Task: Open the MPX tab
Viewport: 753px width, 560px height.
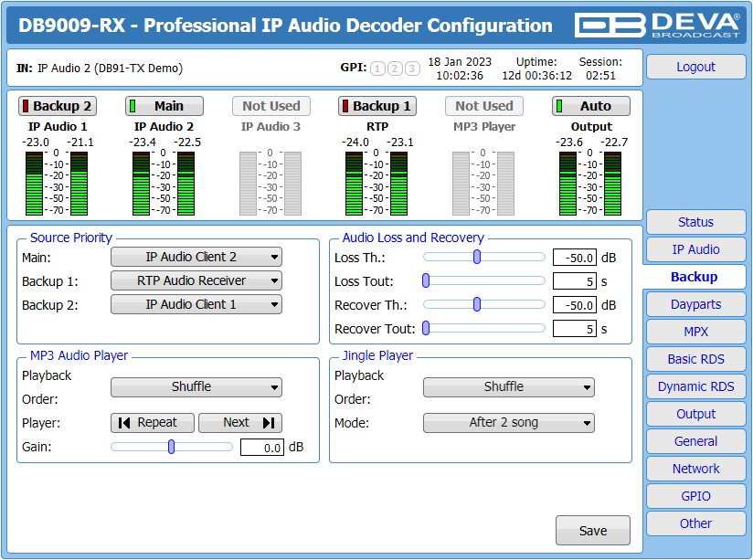Action: coord(695,332)
